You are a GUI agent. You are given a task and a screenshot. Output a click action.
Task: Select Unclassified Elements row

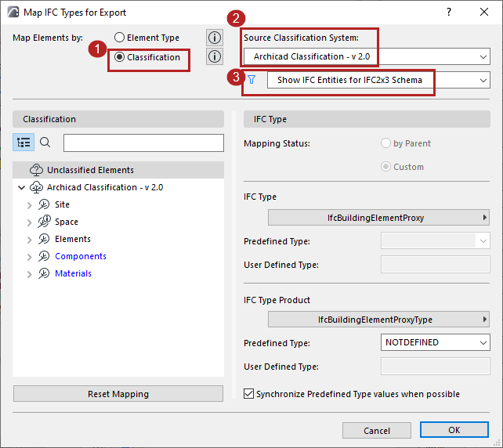click(x=118, y=170)
